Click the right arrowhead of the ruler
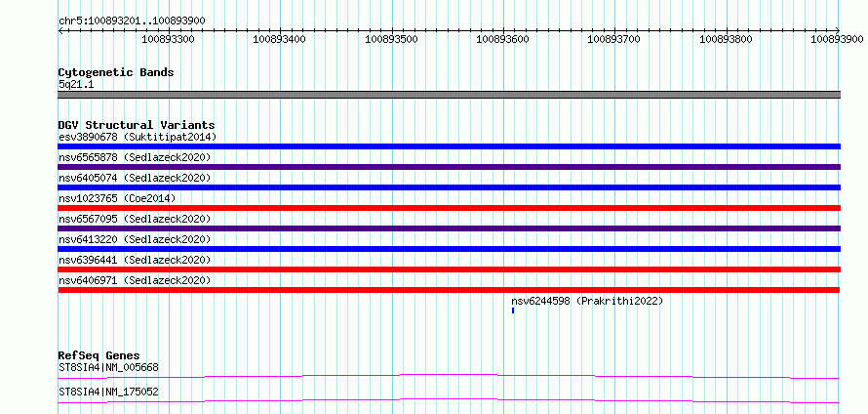This screenshot has width=868, height=414. (838, 31)
